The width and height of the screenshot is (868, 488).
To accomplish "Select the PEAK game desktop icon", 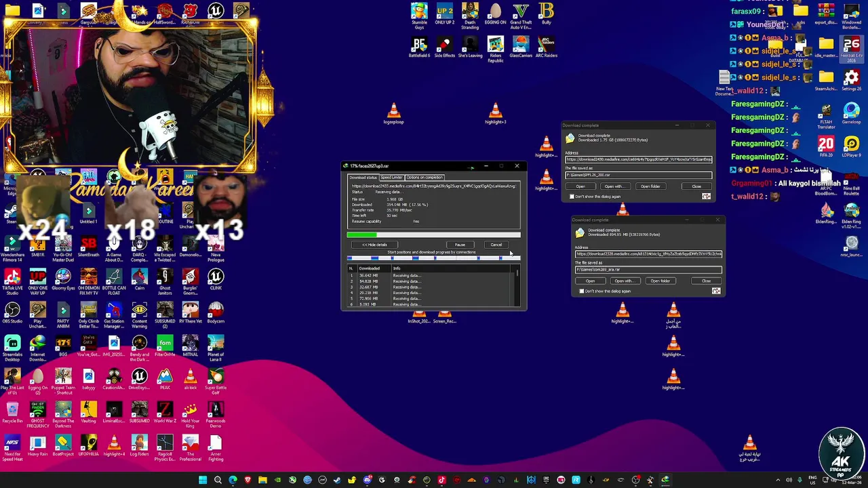I will click(165, 379).
